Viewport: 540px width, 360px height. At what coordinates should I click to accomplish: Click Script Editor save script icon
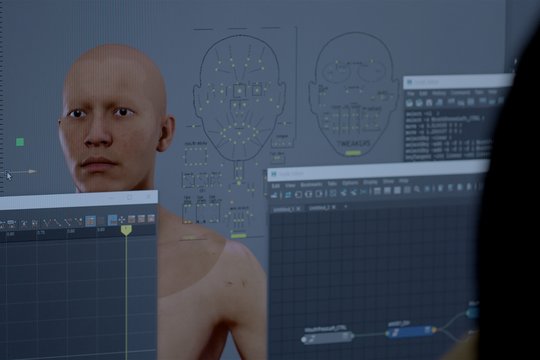pyautogui.click(x=429, y=102)
